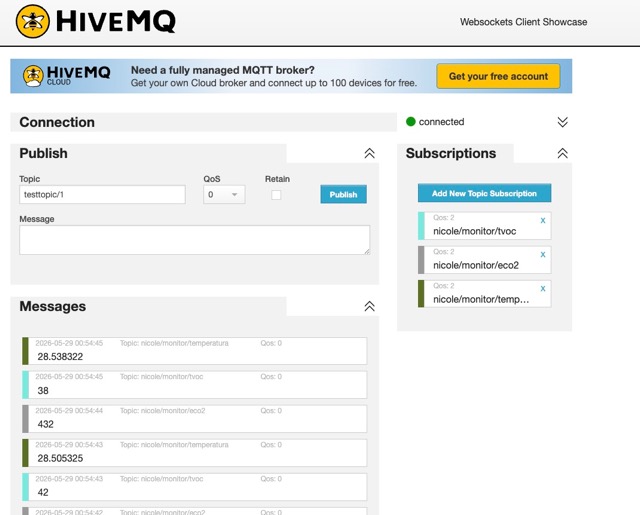Click message value 28.505325

(60, 458)
